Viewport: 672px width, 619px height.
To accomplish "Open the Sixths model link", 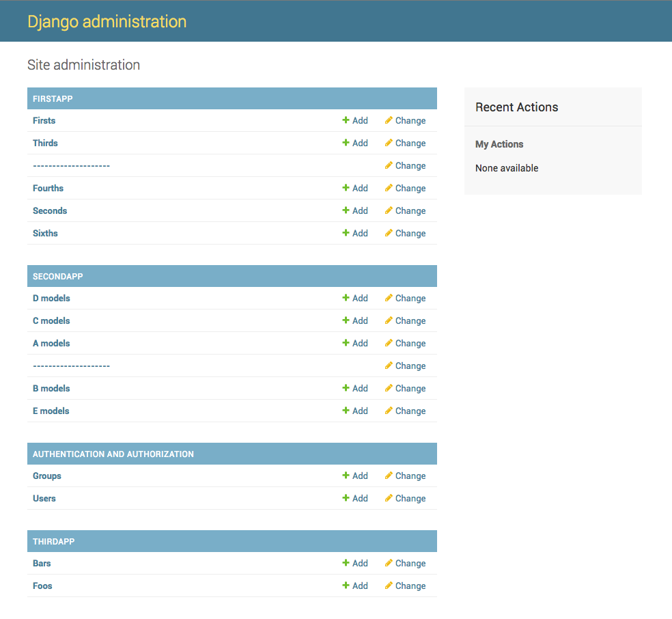I will (x=45, y=233).
